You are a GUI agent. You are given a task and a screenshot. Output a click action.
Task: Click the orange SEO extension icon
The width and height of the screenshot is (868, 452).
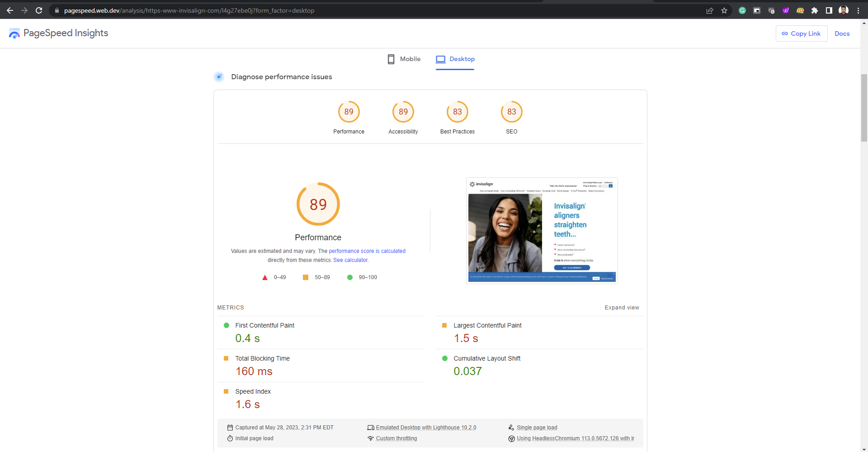coord(800,10)
